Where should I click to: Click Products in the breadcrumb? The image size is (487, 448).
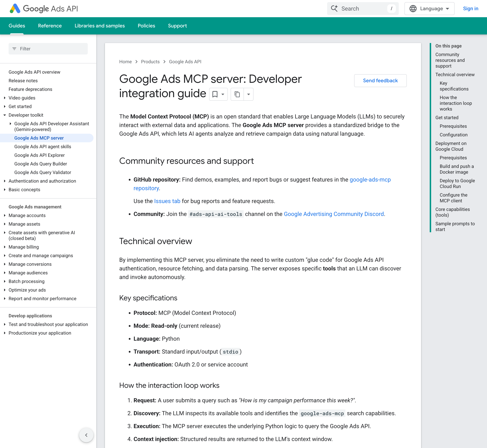click(150, 62)
